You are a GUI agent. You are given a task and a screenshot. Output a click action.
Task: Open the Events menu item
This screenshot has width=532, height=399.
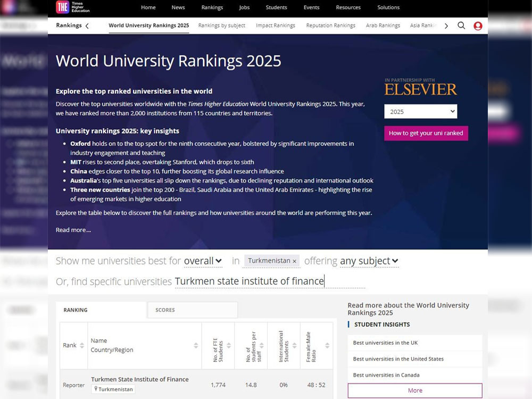tap(311, 7)
